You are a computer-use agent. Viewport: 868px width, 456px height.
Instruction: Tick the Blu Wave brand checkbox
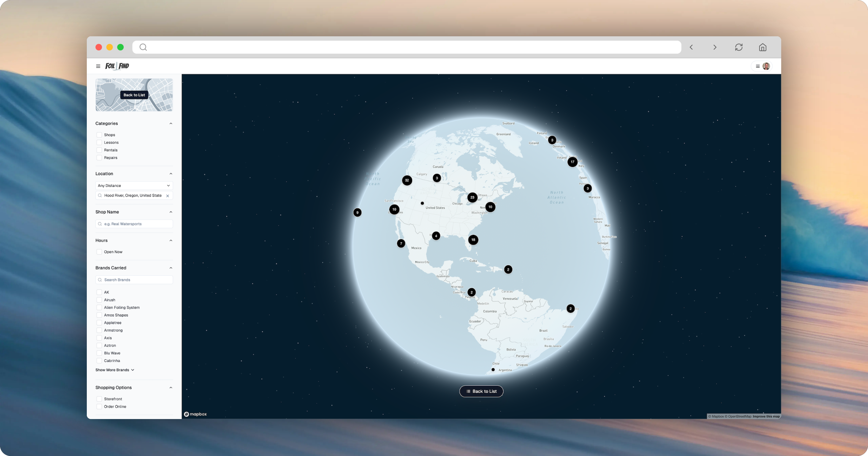click(99, 353)
